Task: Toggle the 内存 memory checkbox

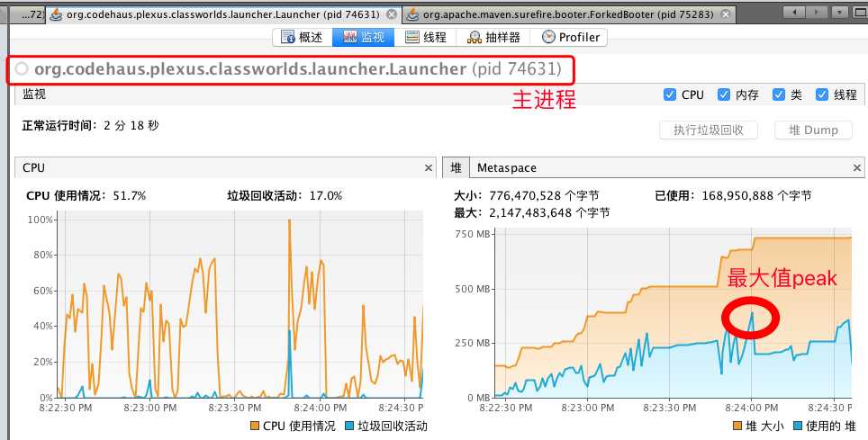Action: point(723,94)
